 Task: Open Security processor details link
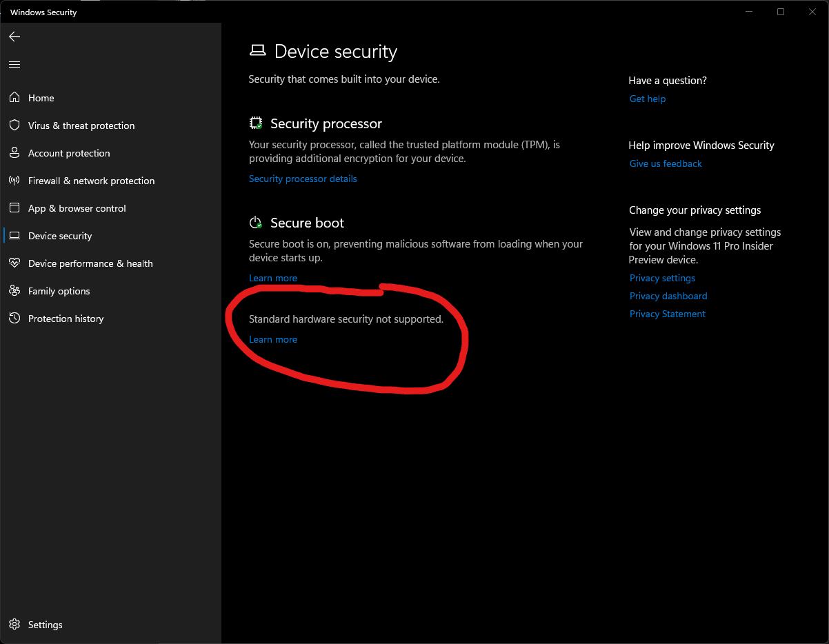coord(303,179)
